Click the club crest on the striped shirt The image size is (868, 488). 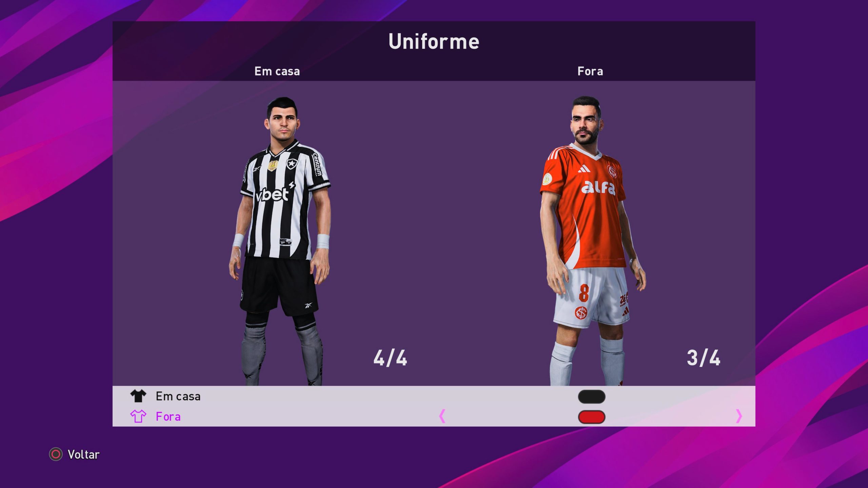click(291, 164)
